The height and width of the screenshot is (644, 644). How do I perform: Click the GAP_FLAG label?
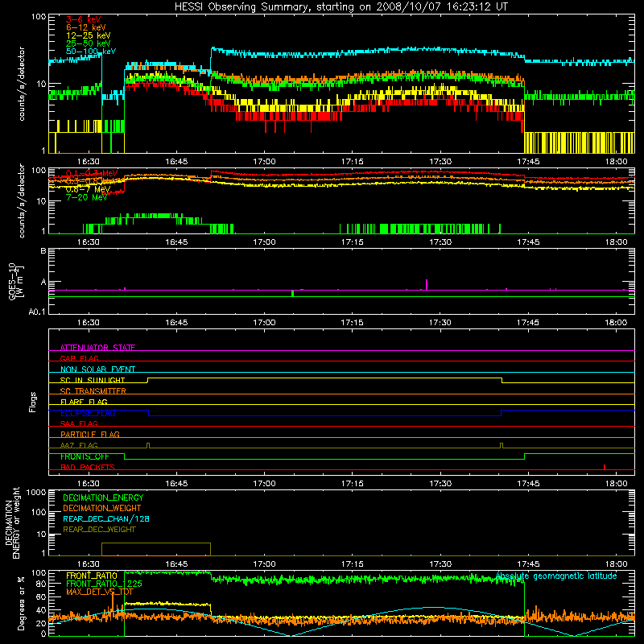coord(79,358)
